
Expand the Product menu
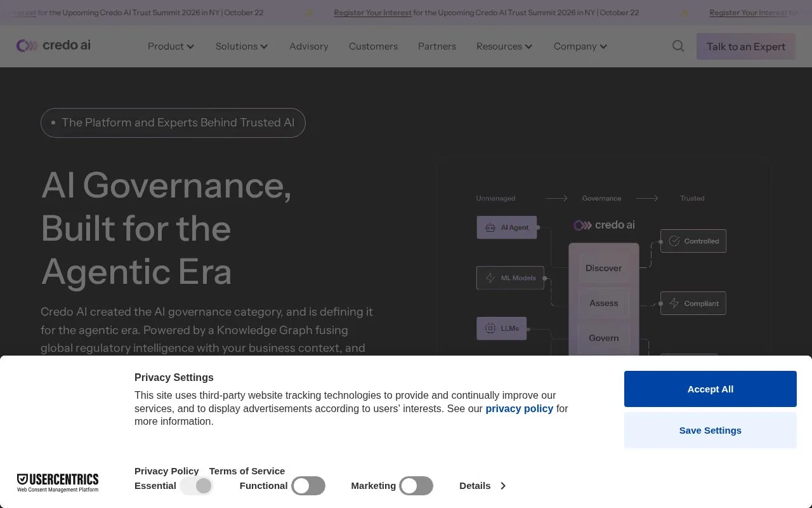pyautogui.click(x=171, y=46)
